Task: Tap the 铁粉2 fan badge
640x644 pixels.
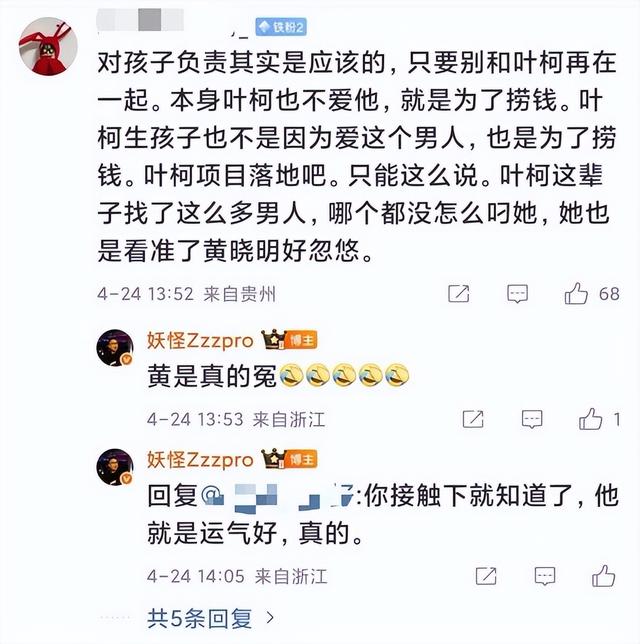Action: click(281, 27)
